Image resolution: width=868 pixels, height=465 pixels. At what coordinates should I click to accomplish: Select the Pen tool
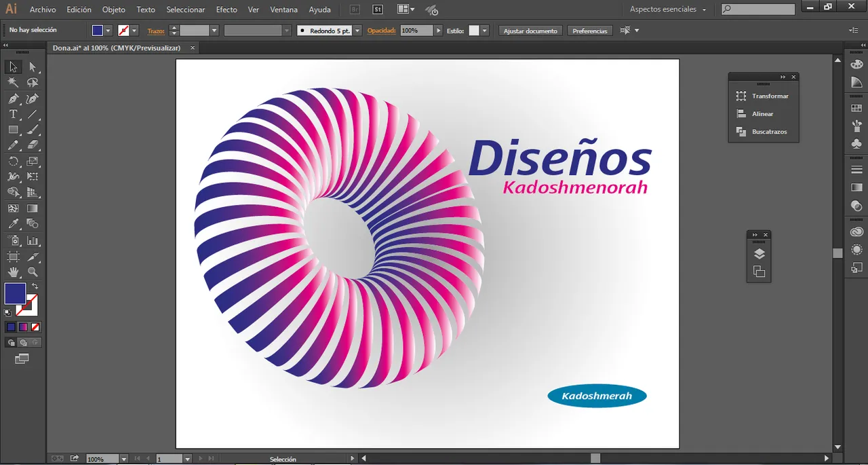point(13,99)
